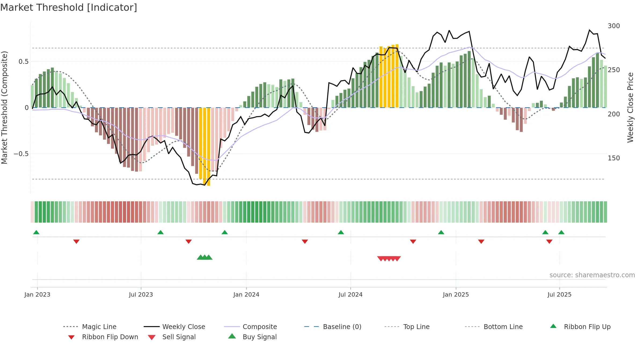Image resolution: width=644 pixels, height=362 pixels.
Task: Click the Jul 2024 axis label
Action: click(x=350, y=294)
